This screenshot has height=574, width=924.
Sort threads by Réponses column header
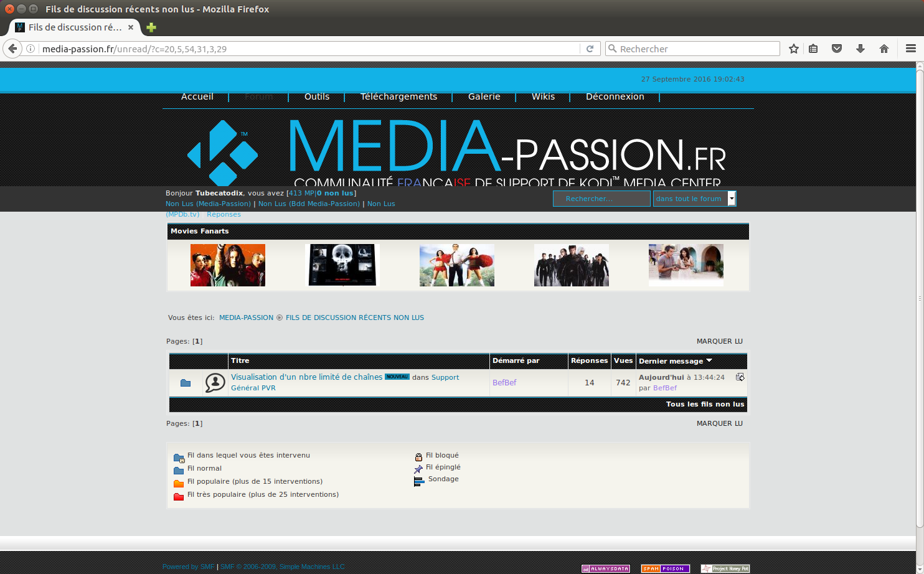point(589,360)
